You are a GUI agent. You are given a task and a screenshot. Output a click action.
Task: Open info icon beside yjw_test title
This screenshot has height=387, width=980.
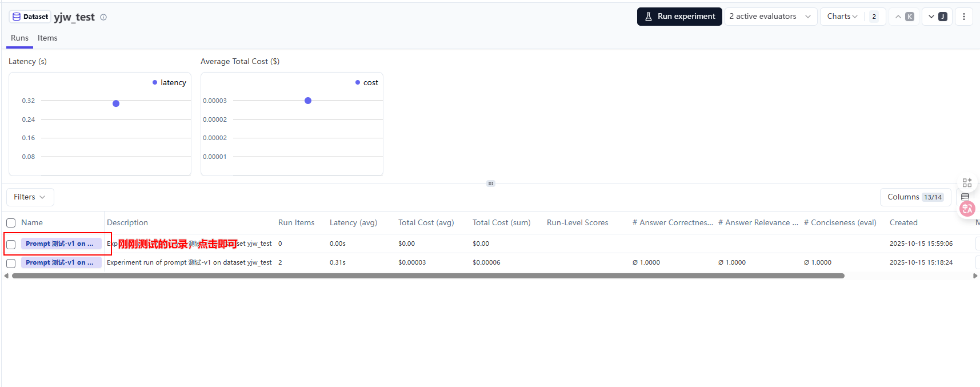103,17
